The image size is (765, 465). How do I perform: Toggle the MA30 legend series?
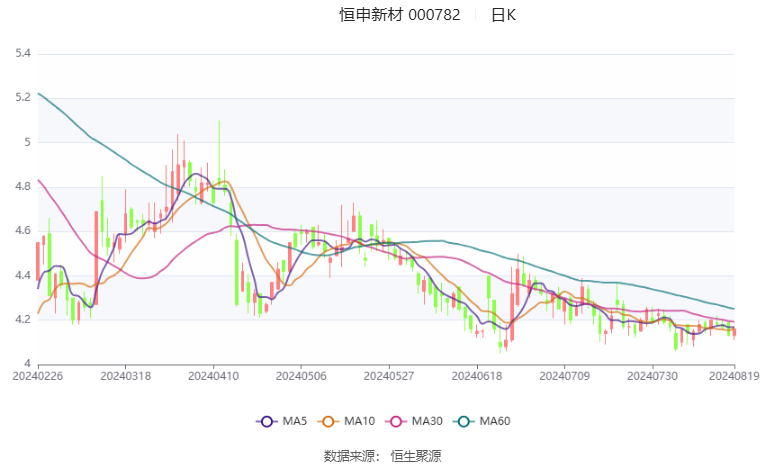coord(414,421)
